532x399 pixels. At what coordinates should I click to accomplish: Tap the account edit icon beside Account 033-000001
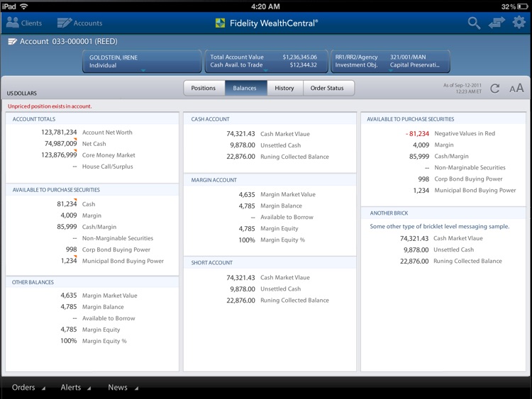coord(12,41)
